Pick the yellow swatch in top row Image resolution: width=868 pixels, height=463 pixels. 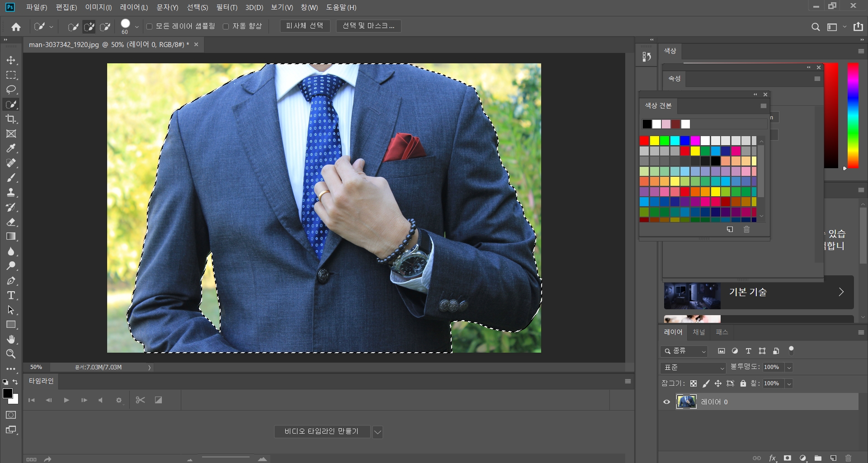tap(654, 141)
